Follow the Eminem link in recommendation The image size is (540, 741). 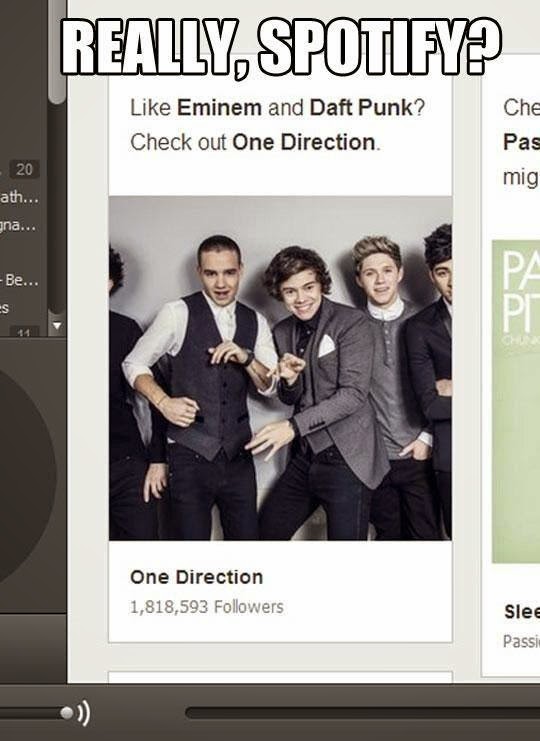pos(219,108)
